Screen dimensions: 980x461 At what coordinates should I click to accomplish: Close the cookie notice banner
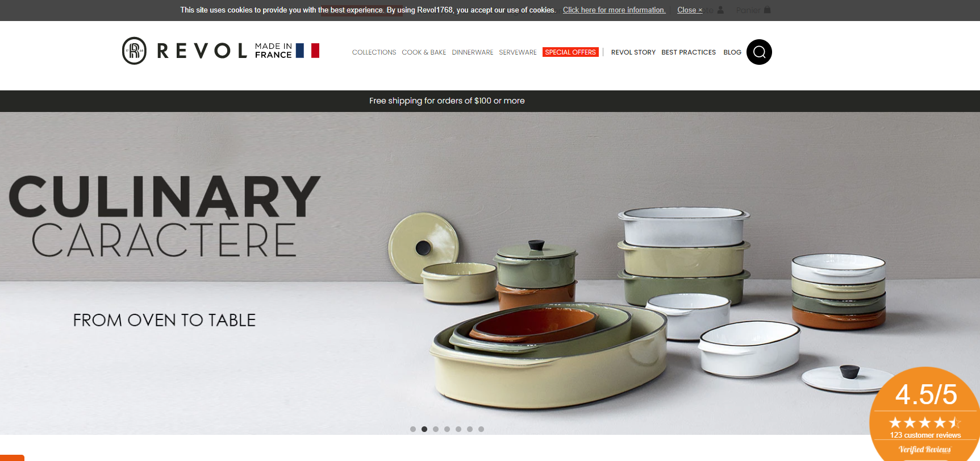(690, 10)
